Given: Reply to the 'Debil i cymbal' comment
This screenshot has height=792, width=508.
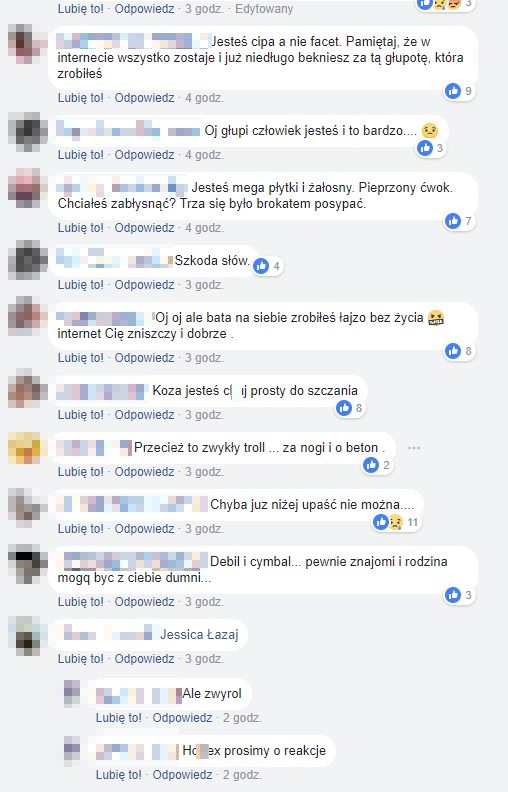Looking at the screenshot, I should 144,602.
